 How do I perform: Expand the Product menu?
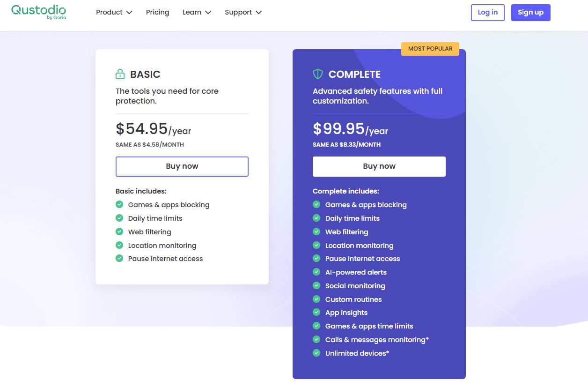pos(114,12)
